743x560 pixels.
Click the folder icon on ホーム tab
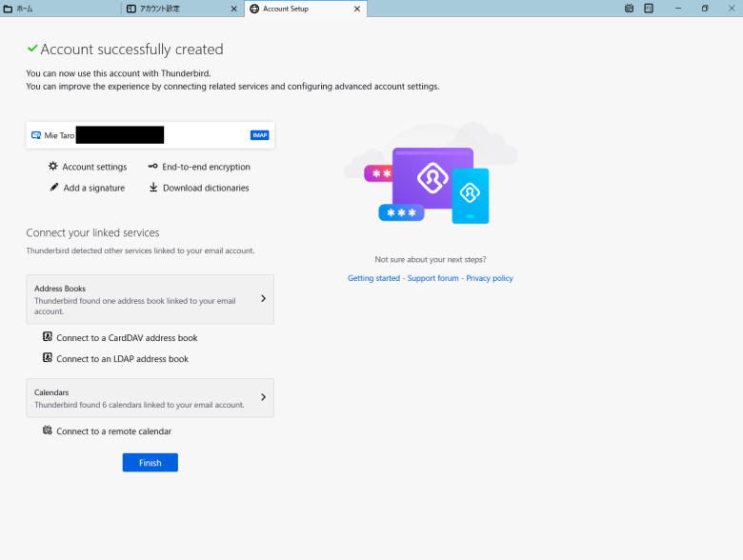coord(8,9)
